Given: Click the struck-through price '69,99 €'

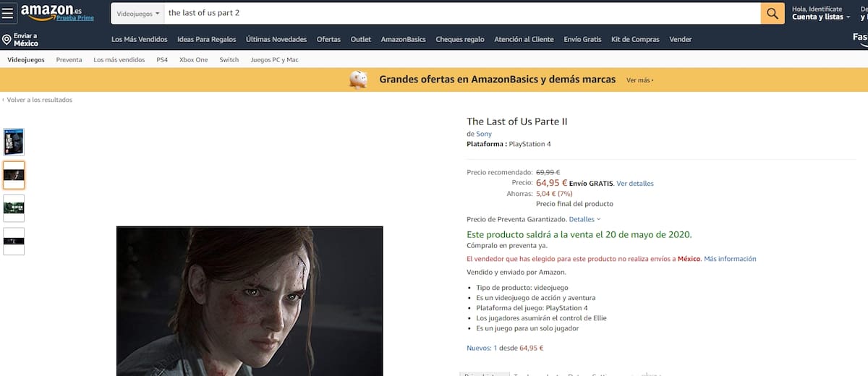Looking at the screenshot, I should click(x=548, y=172).
